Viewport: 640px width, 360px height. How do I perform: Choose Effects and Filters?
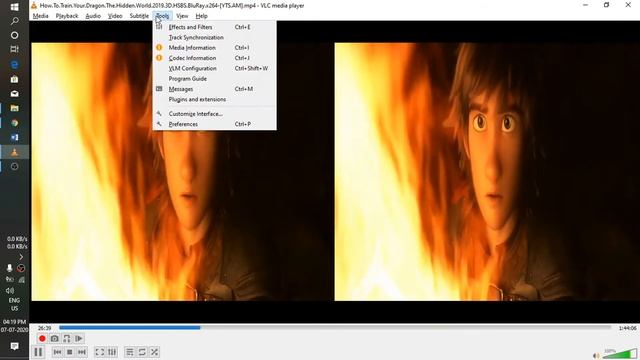coord(214,27)
